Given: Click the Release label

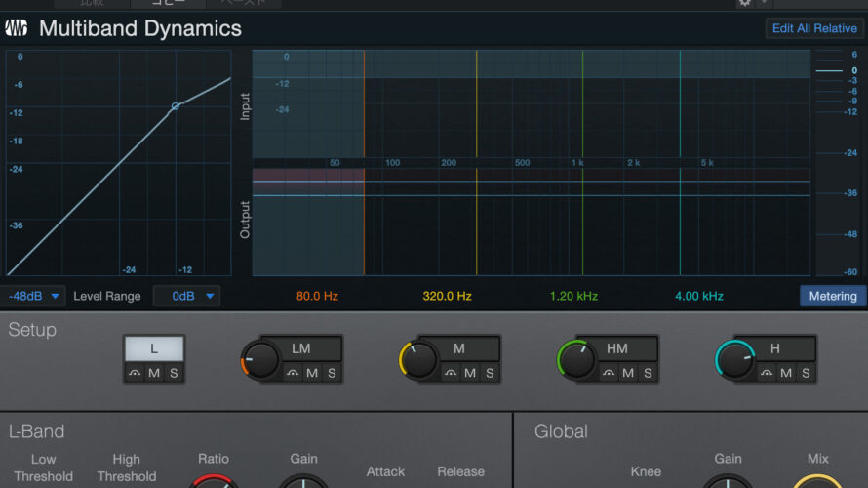Looking at the screenshot, I should (460, 472).
